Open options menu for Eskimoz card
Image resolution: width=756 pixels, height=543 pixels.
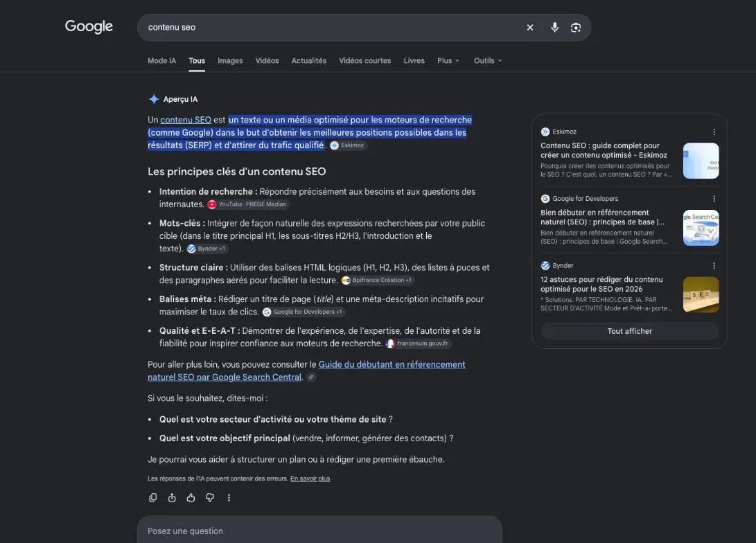(714, 132)
